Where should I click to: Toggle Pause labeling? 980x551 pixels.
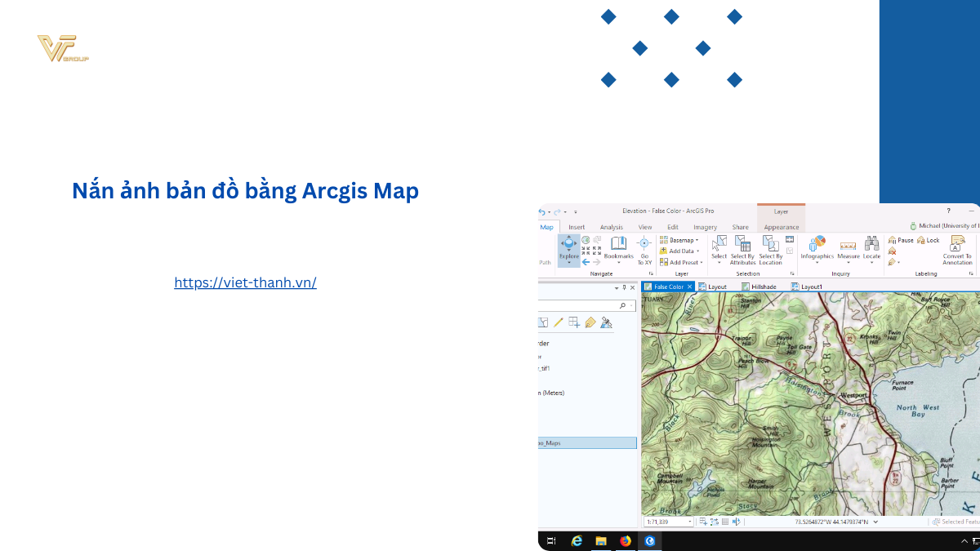tap(901, 241)
